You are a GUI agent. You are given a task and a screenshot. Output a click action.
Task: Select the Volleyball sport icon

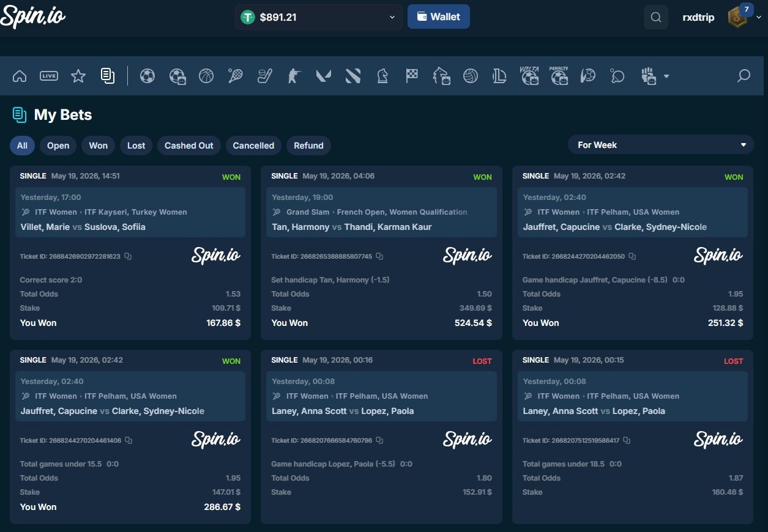tap(471, 76)
